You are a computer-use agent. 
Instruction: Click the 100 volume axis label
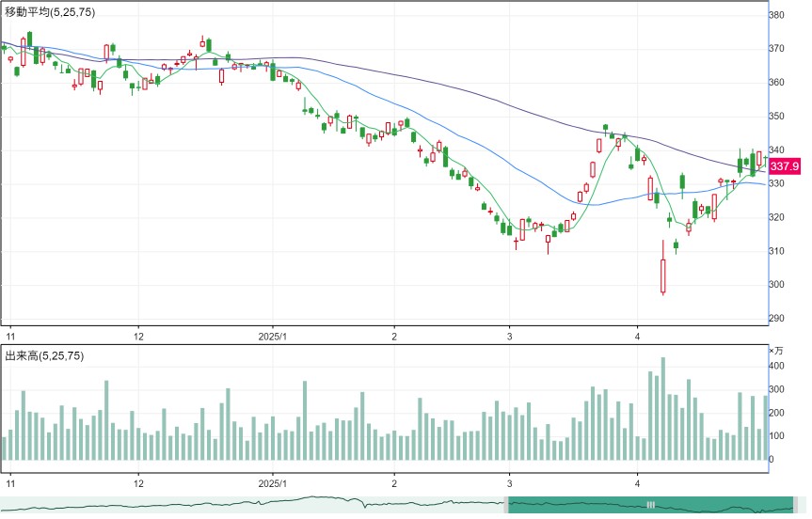click(x=776, y=436)
